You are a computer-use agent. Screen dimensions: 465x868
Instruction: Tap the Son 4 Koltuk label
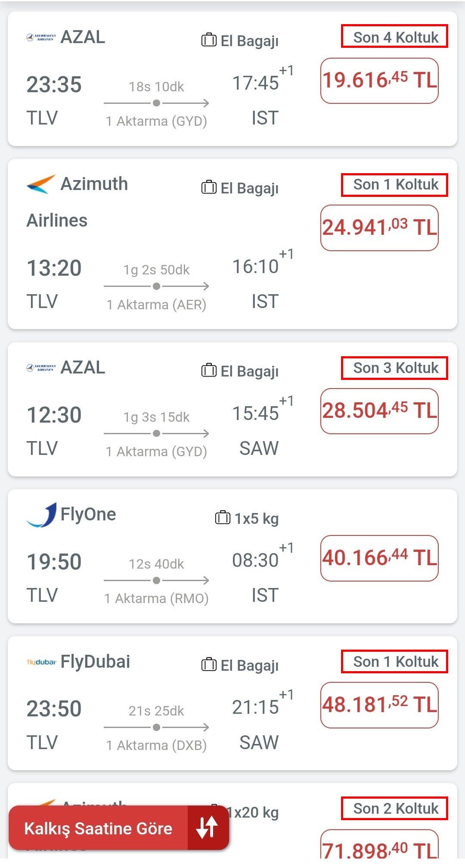click(x=395, y=37)
